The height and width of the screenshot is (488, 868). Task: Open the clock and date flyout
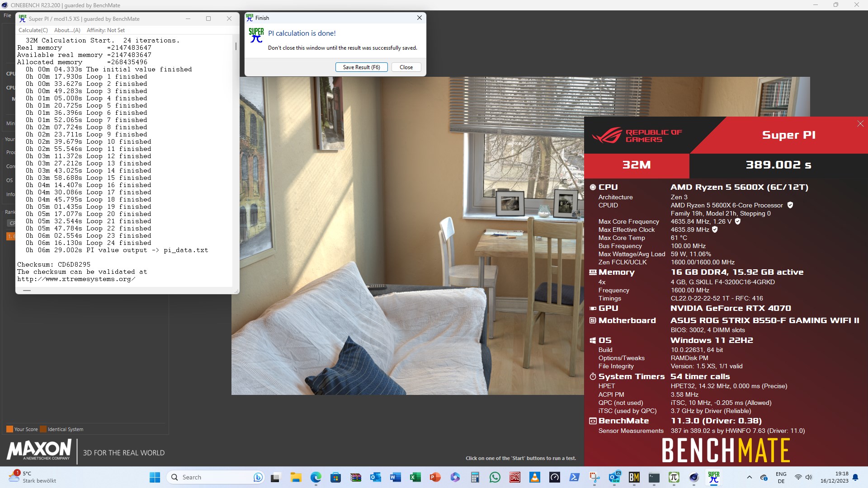tap(835, 477)
